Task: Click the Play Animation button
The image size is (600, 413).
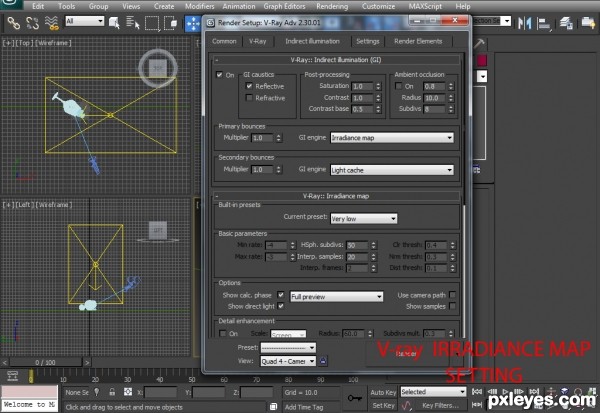Action: tap(505, 392)
